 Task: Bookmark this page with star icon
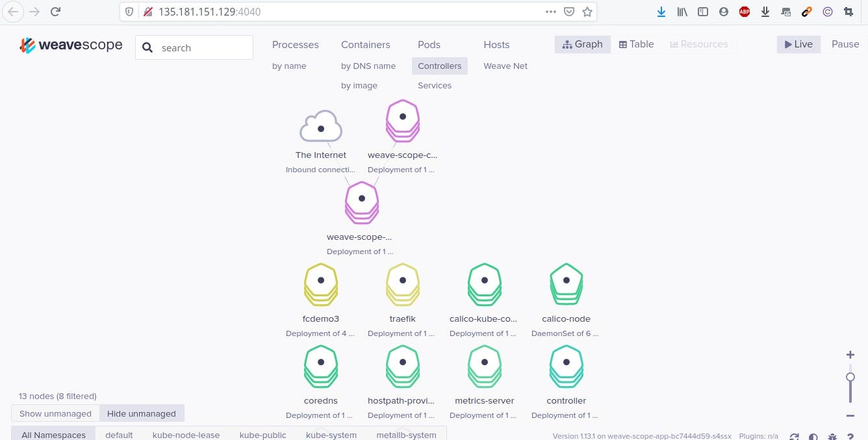tap(587, 11)
